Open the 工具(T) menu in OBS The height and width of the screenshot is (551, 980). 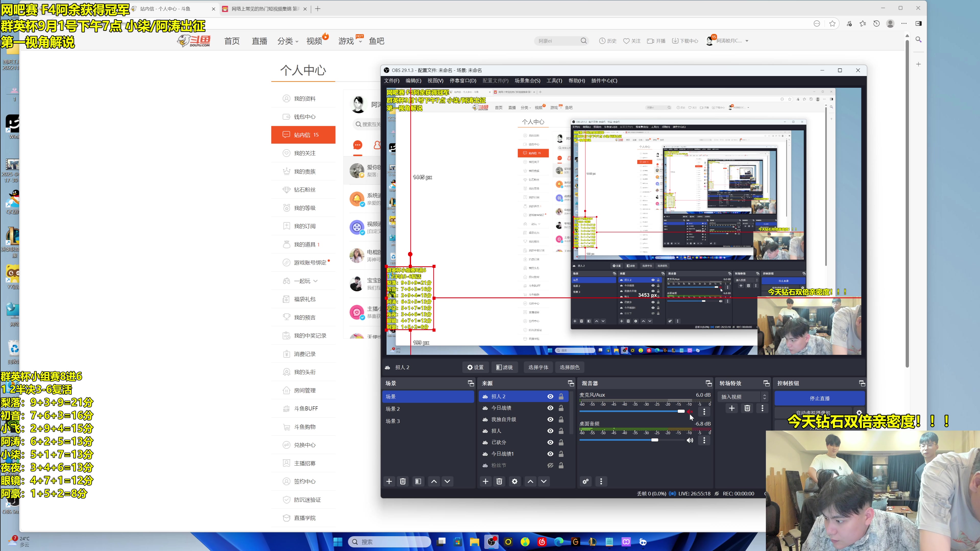[554, 81]
